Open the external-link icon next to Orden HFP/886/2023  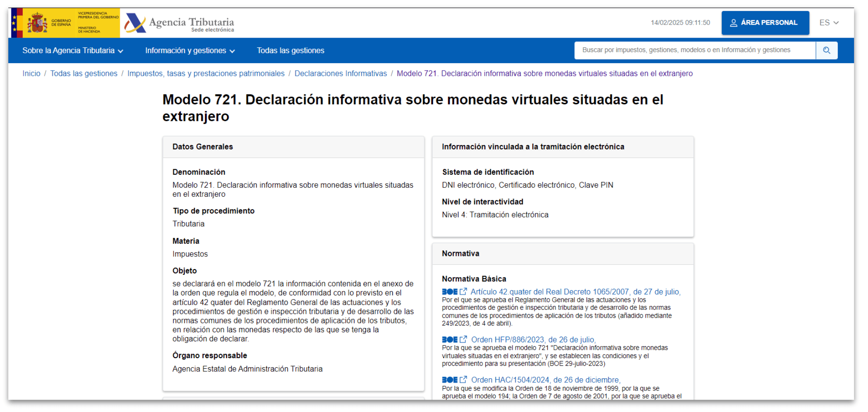463,339
